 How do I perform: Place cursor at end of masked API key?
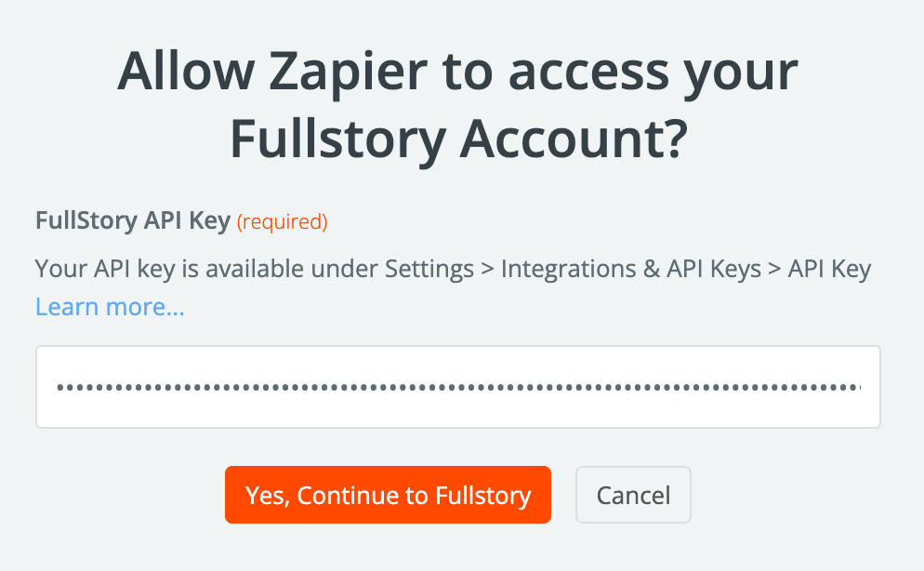(x=860, y=387)
